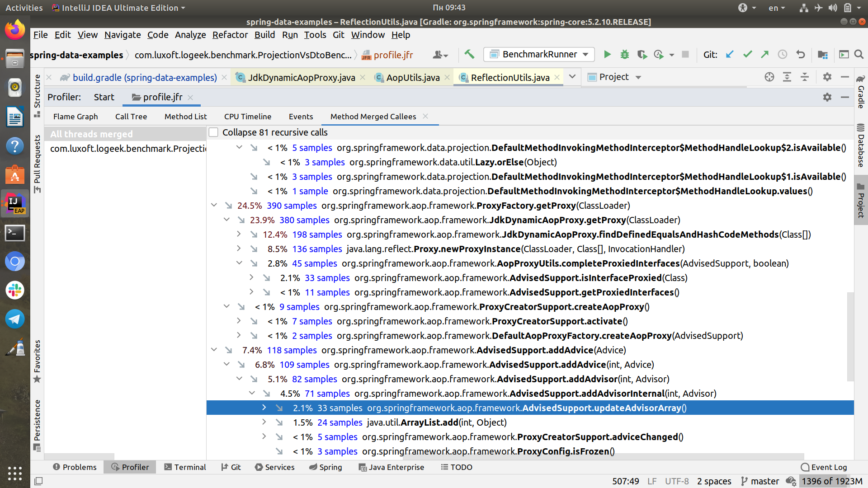
Task: Toggle tool window bars icon in status bar
Action: tap(39, 481)
